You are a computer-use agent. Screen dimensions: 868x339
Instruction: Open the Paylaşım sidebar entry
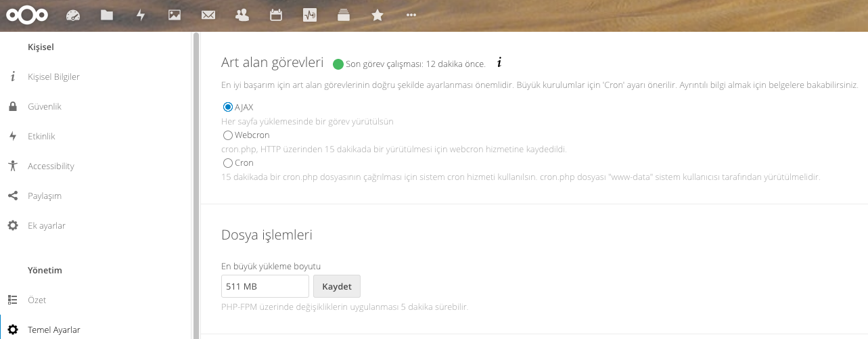coord(45,196)
